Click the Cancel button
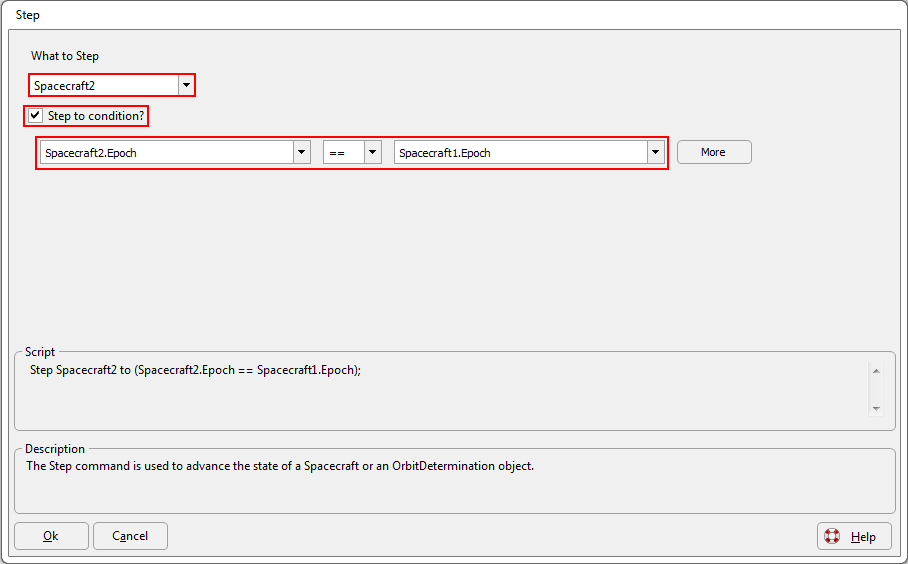 pos(130,536)
